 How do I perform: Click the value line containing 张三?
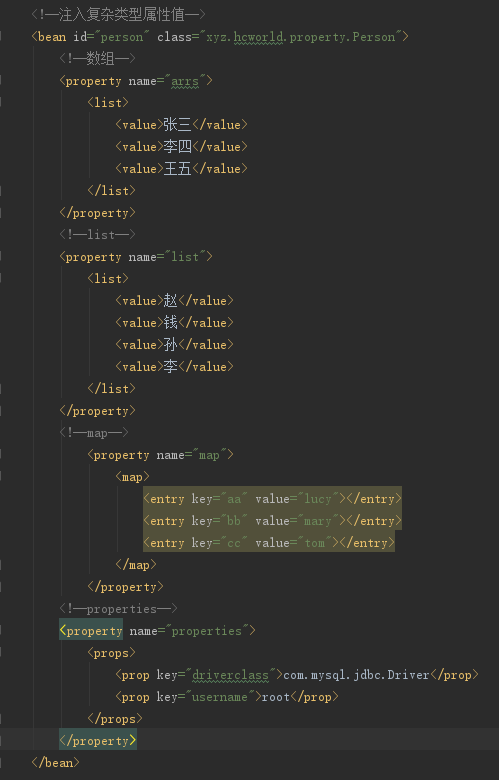click(x=181, y=125)
